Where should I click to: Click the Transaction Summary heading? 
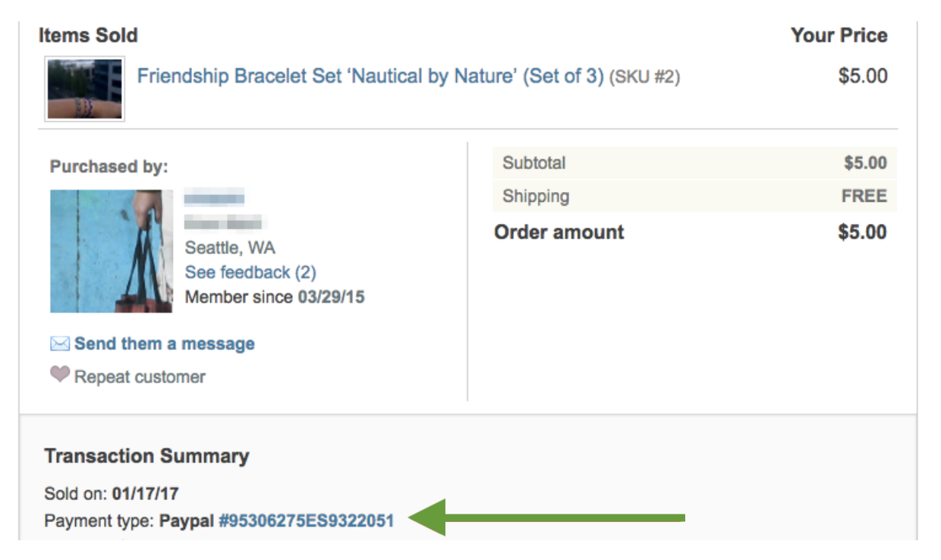146,456
